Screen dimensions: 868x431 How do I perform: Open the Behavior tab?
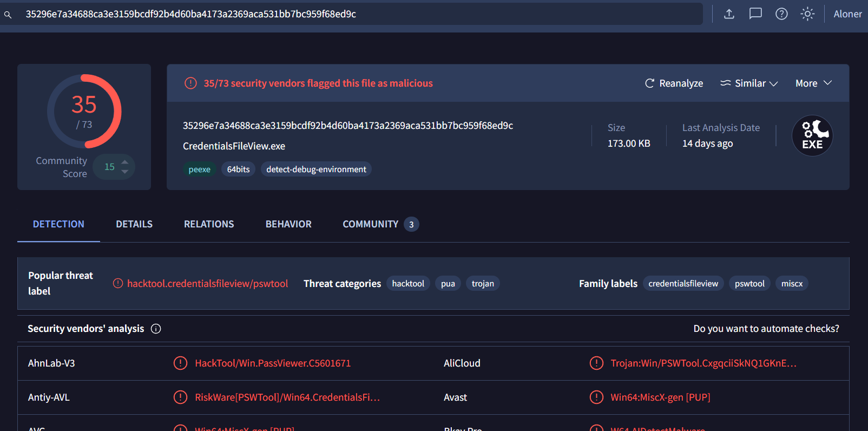(x=288, y=224)
